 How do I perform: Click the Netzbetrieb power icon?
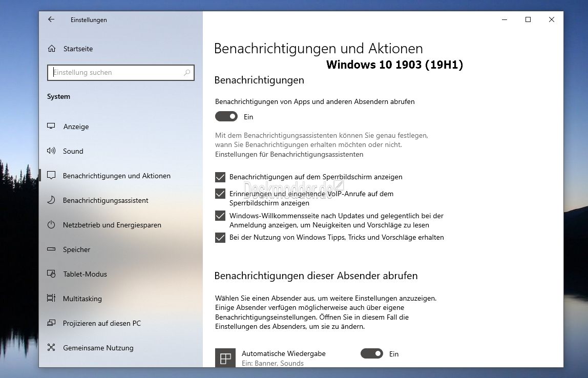(x=51, y=225)
